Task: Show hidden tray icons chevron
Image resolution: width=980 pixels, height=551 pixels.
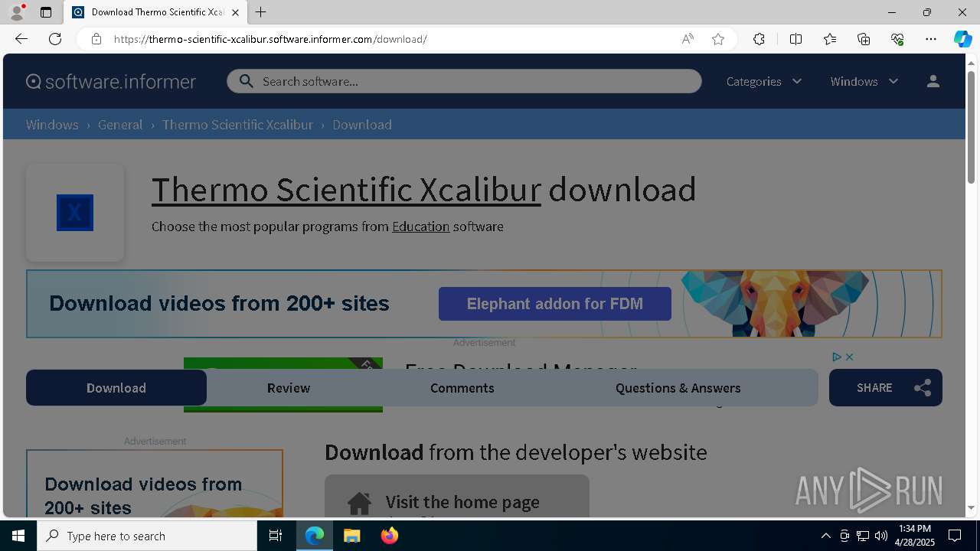Action: [x=825, y=536]
